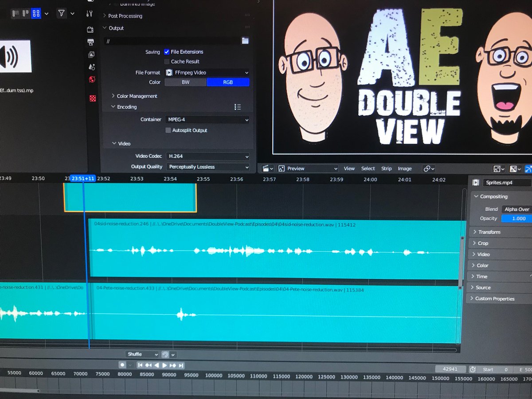The width and height of the screenshot is (532, 399).
Task: Jump to the last frame
Action: [x=180, y=365]
